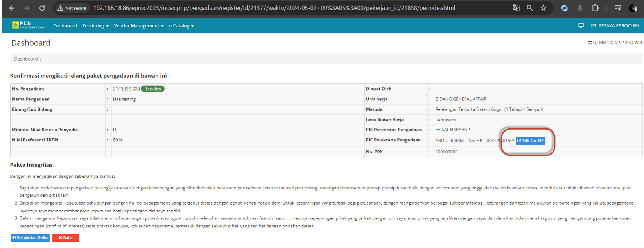Go back using the browser back arrow
This screenshot has height=248, width=644.
pyautogui.click(x=12, y=8)
